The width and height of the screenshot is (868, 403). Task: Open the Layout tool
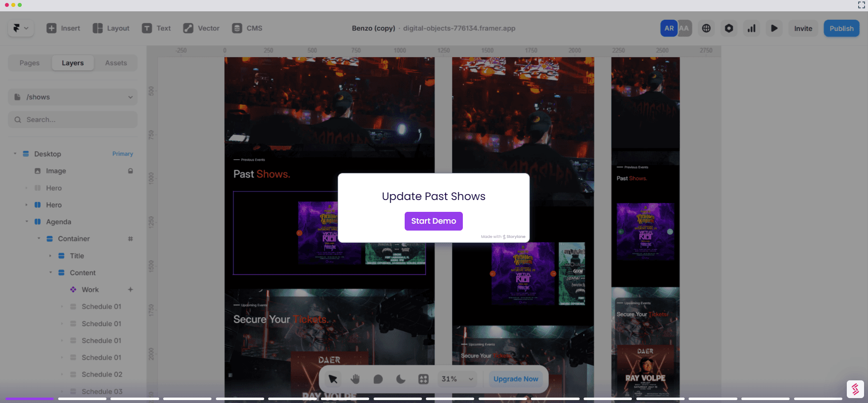[111, 28]
